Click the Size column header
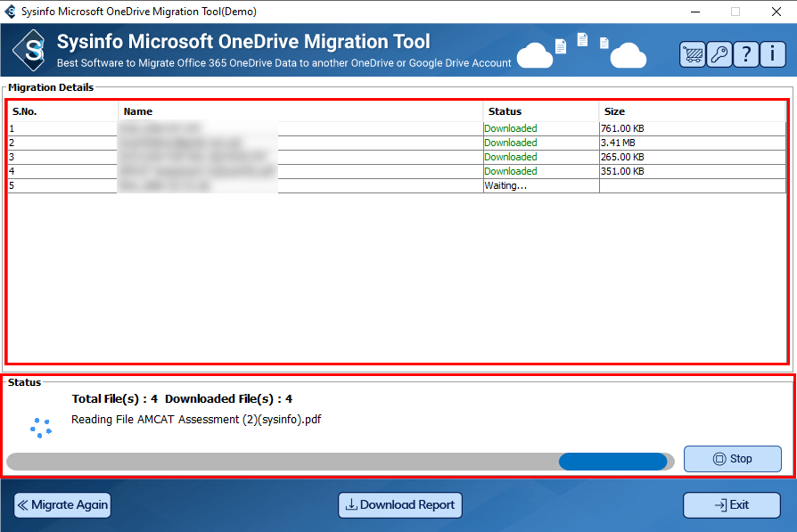The image size is (797, 532). pyautogui.click(x=692, y=111)
